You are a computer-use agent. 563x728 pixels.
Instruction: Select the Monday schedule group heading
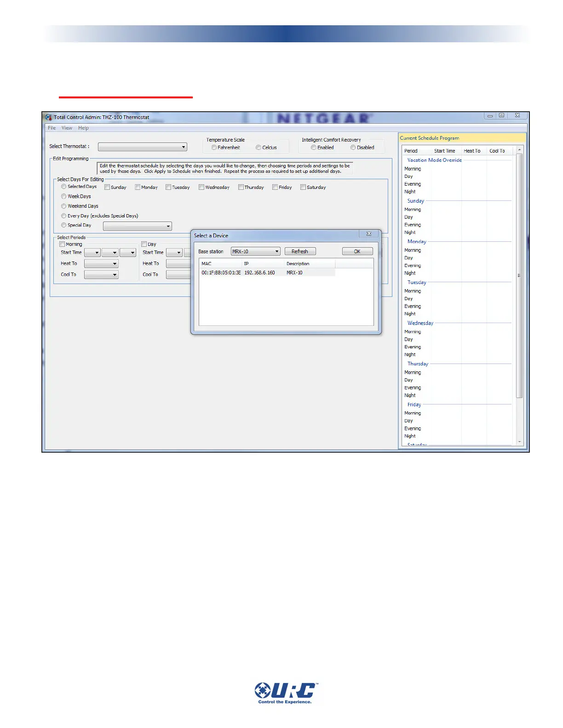pos(417,241)
